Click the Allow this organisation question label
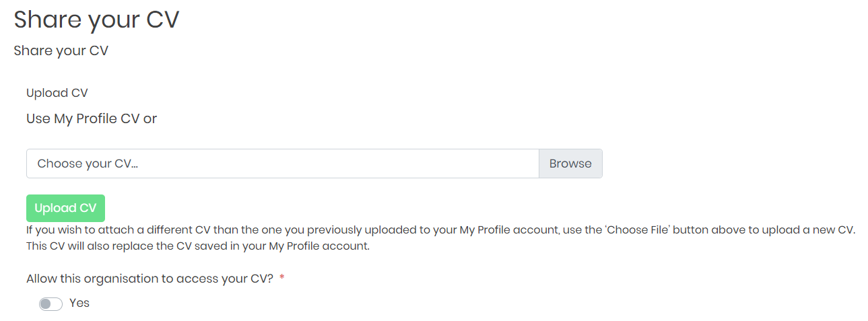 pos(149,279)
